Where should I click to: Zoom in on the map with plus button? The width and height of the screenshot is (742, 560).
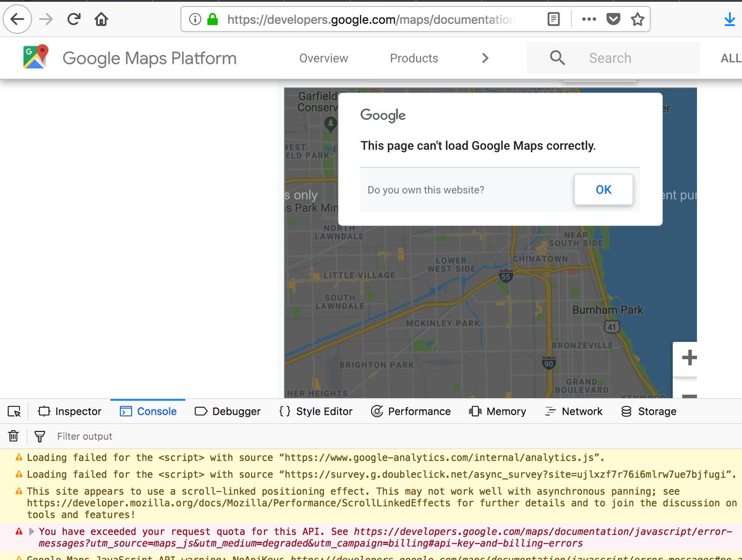point(689,357)
